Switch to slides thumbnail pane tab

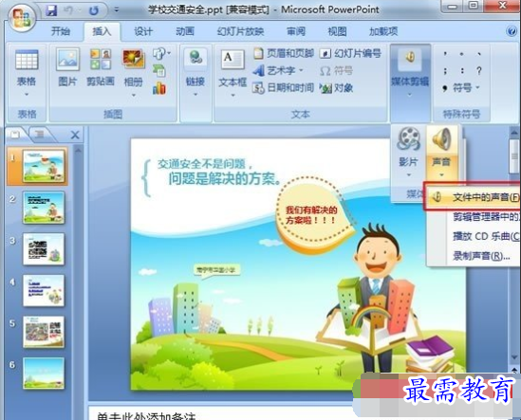15,135
